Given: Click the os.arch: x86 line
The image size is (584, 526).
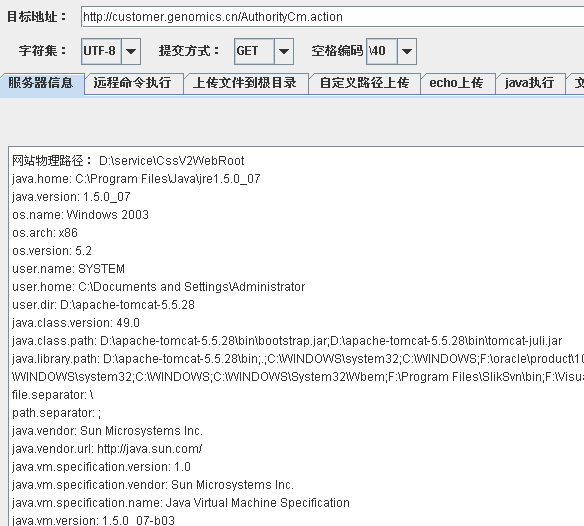Looking at the screenshot, I should [x=45, y=233].
